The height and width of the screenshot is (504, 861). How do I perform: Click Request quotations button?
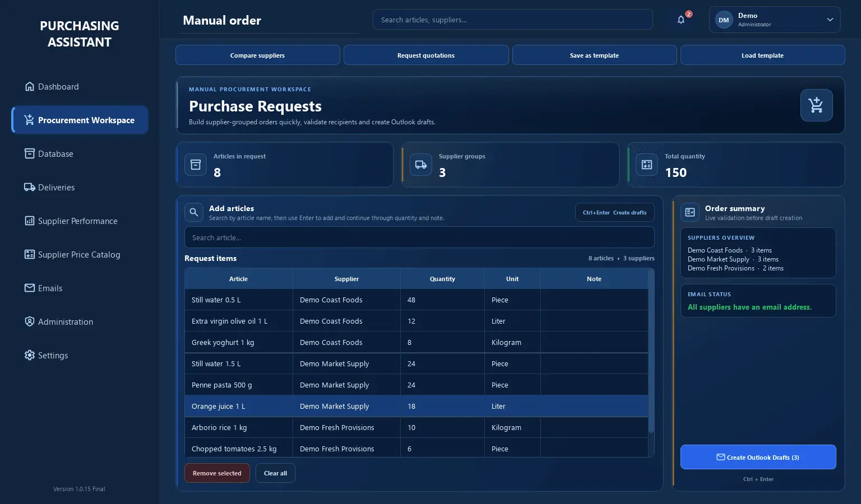coord(426,55)
